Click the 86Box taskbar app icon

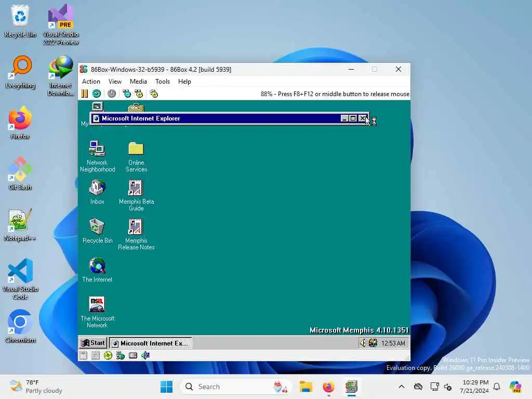pyautogui.click(x=352, y=387)
